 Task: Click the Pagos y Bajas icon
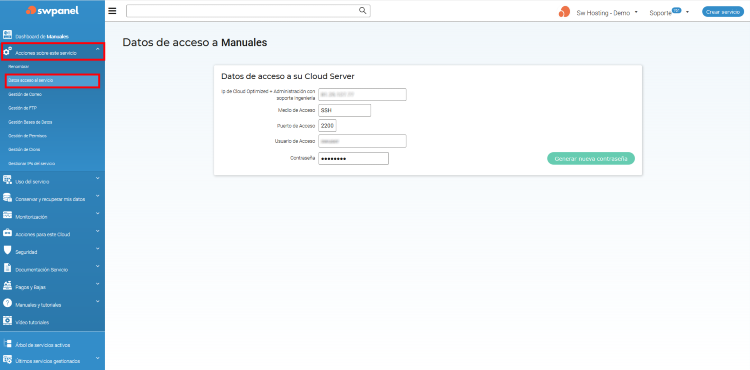pos(7,285)
